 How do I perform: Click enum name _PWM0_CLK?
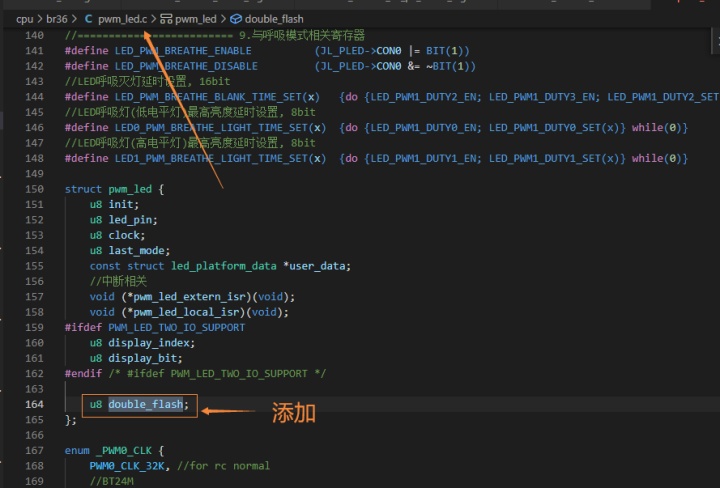(x=124, y=451)
